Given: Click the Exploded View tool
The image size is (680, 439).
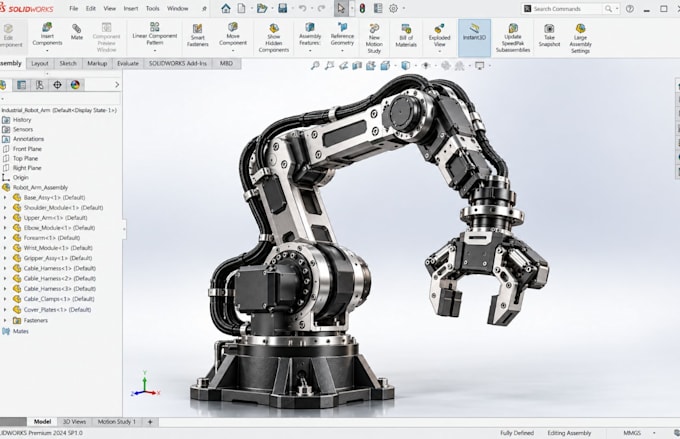Looking at the screenshot, I should coord(439,36).
